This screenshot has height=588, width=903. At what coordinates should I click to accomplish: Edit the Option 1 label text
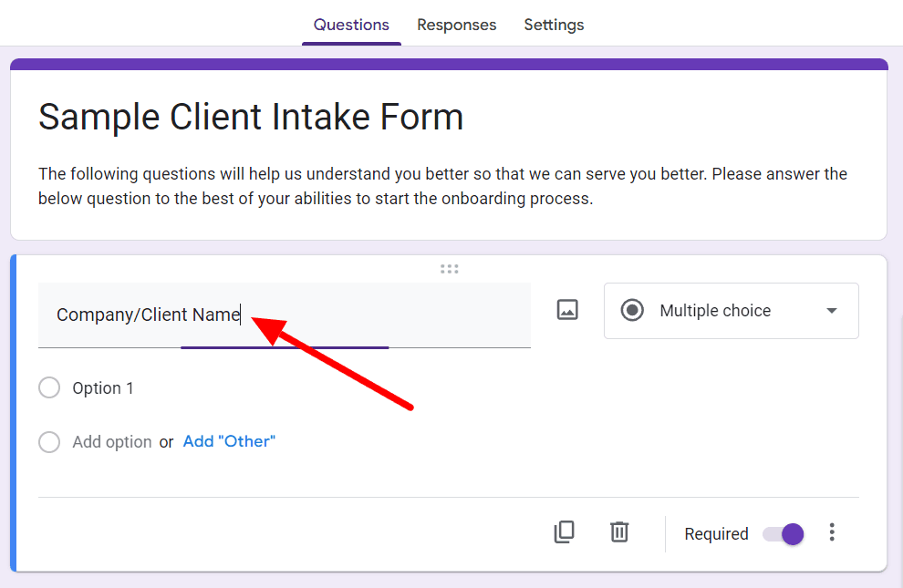[103, 388]
